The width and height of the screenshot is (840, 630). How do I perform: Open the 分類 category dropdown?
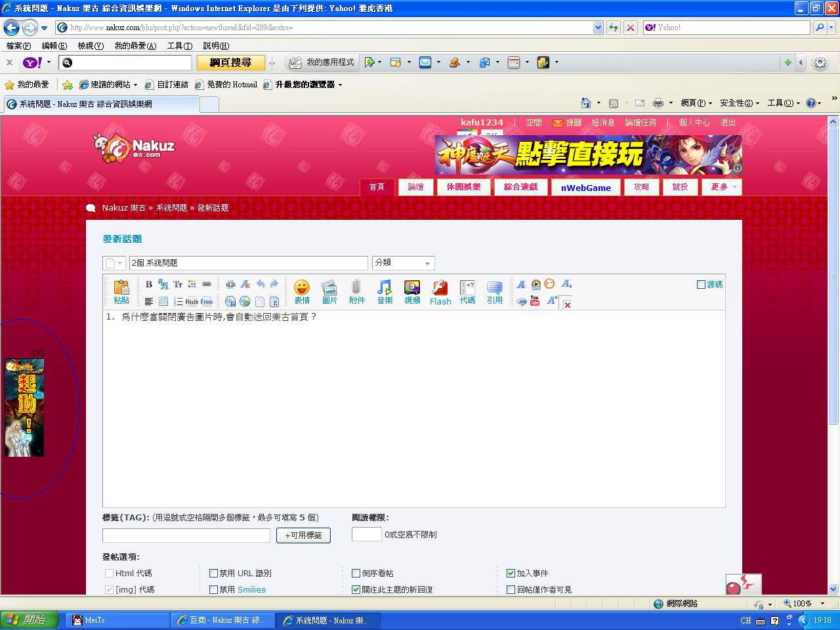(x=403, y=262)
